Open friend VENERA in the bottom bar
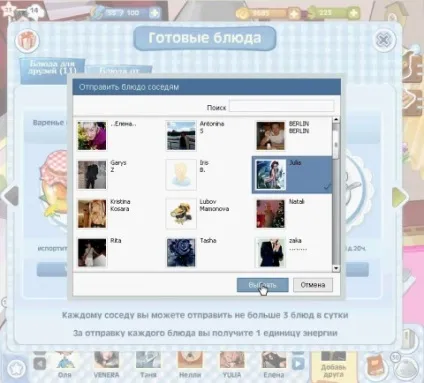424x383 pixels. tap(106, 364)
